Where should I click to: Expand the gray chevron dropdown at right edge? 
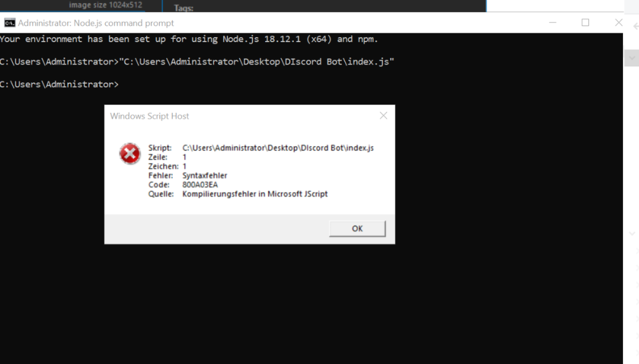[x=633, y=58]
